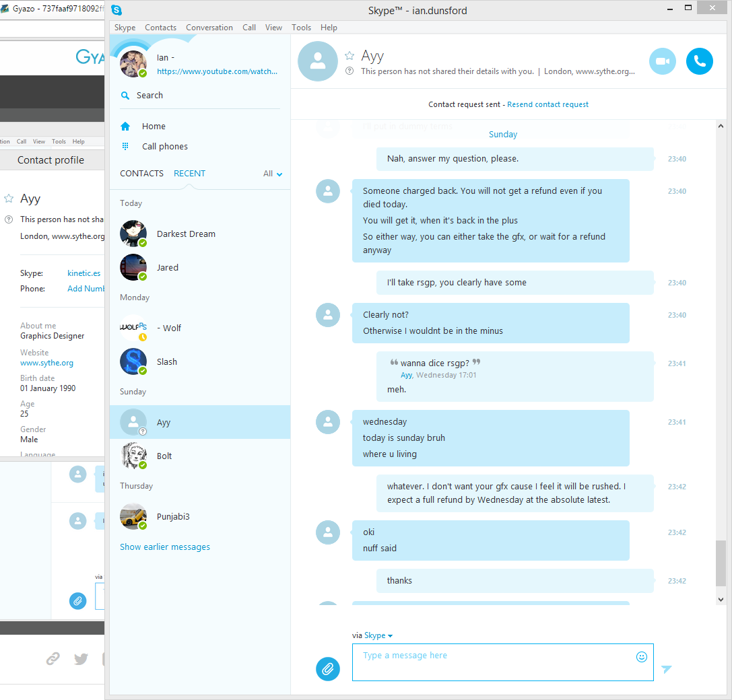
Task: Click the question mark icon by Ayy's details
Action: pos(350,71)
